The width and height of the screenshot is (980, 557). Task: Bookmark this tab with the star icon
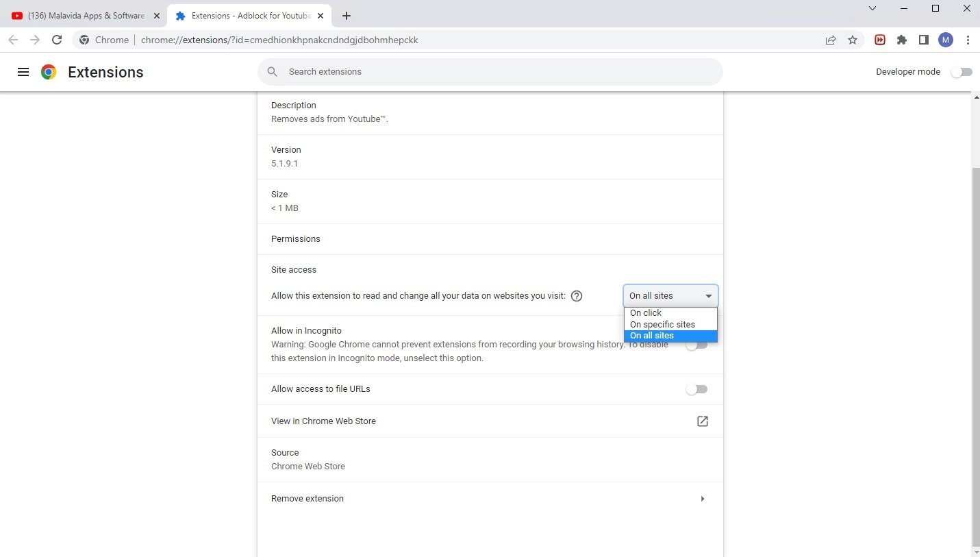click(x=853, y=40)
